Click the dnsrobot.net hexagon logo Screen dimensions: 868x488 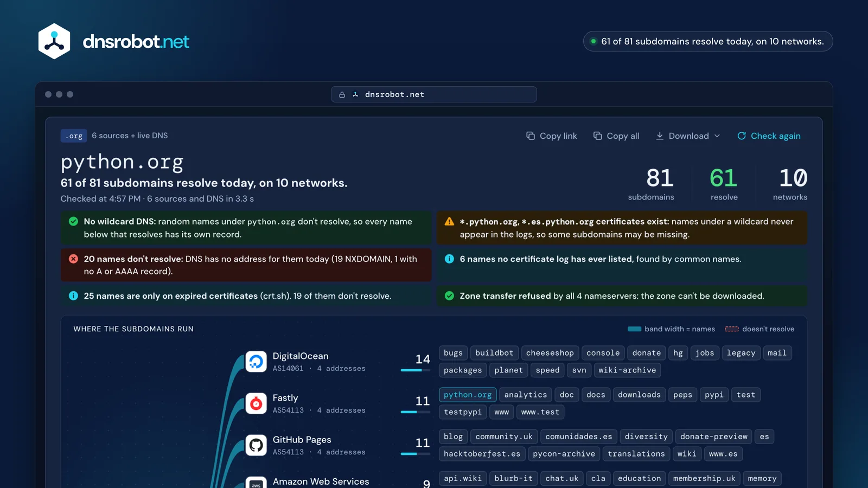[x=54, y=41]
